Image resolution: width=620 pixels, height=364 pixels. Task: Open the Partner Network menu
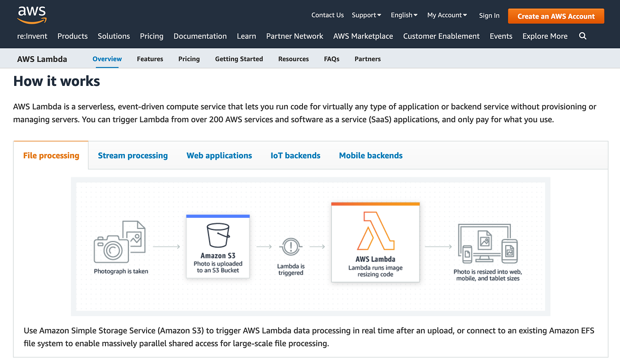click(x=294, y=36)
